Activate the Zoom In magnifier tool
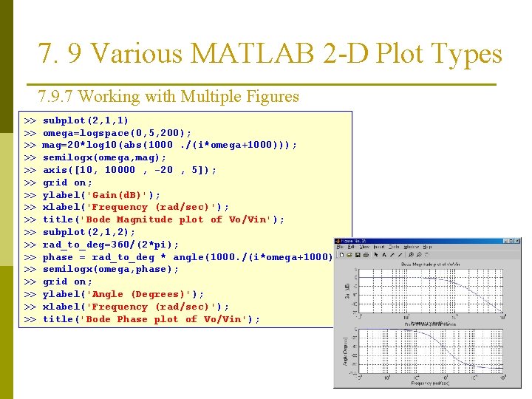This screenshot has height=399, width=532. (x=411, y=255)
